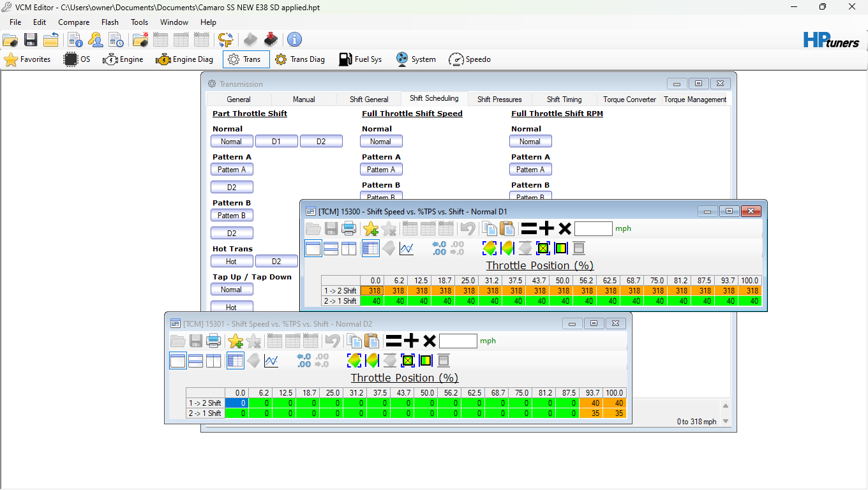
Task: Switch to the Shift Pressures tab
Action: coord(499,100)
